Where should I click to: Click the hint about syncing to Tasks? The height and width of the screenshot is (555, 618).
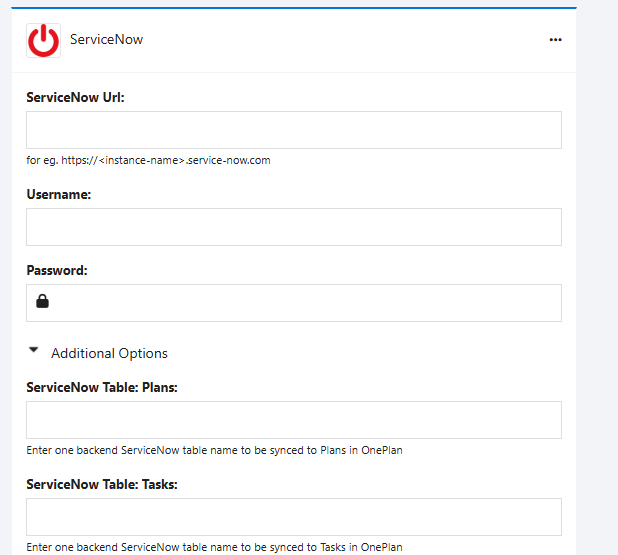pyautogui.click(x=214, y=547)
